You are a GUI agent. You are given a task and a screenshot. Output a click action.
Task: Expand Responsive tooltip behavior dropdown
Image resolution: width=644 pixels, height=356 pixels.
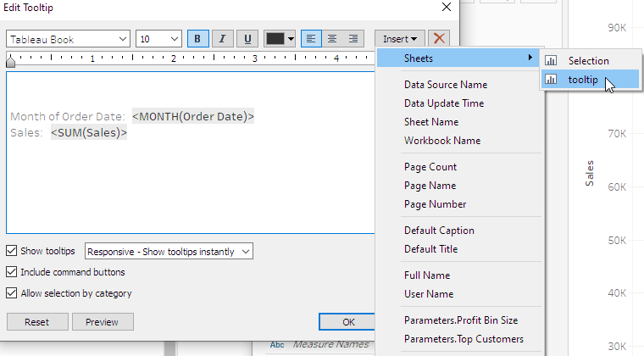click(x=169, y=252)
